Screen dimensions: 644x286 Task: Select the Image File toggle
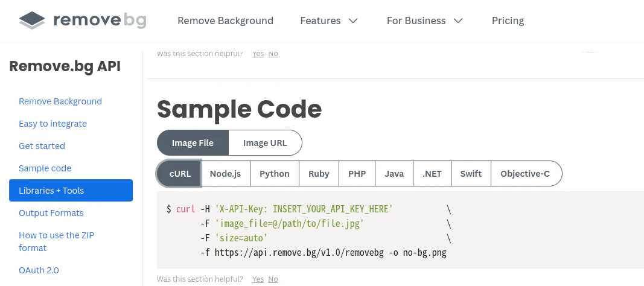tap(193, 143)
